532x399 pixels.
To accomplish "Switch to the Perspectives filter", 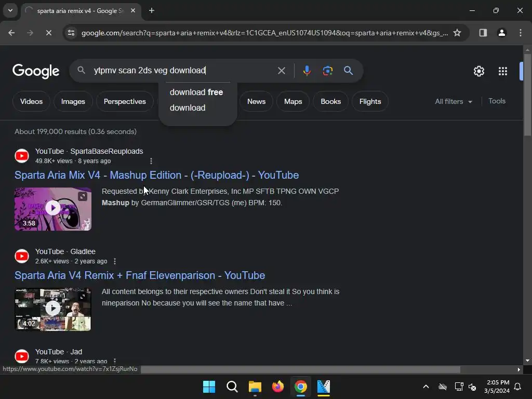I will click(x=125, y=101).
